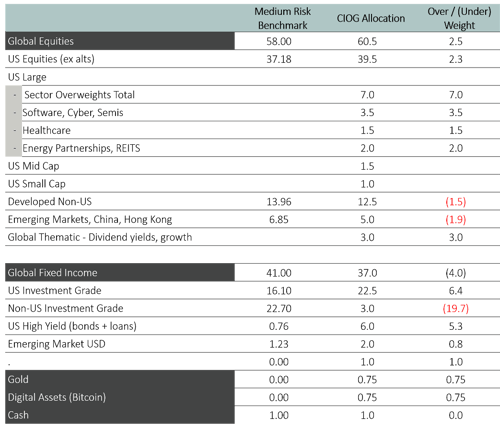This screenshot has height=429, width=500.
Task: Click the Over / (Under) Weight header
Action: coord(459,18)
